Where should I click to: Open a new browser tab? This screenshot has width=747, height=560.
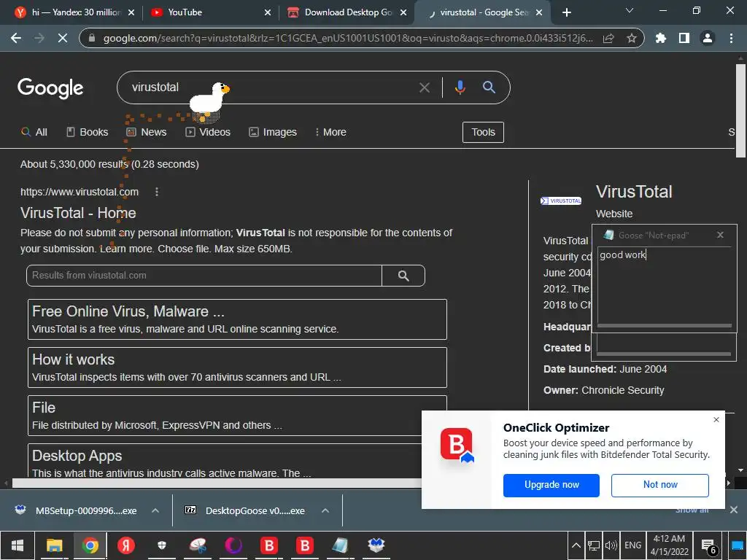pyautogui.click(x=566, y=12)
